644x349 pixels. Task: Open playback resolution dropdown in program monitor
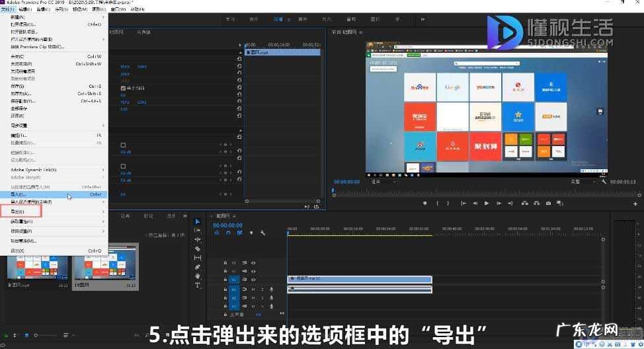coord(583,182)
